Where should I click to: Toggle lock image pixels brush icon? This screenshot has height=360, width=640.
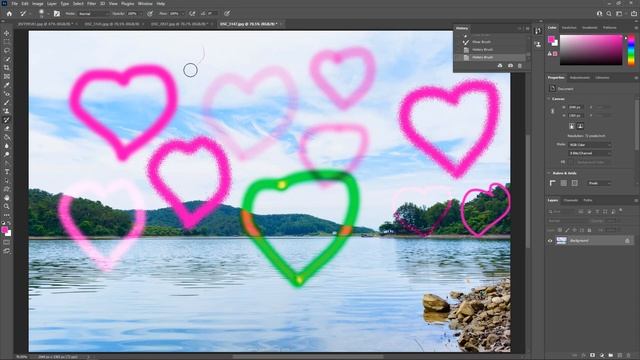tap(567, 230)
